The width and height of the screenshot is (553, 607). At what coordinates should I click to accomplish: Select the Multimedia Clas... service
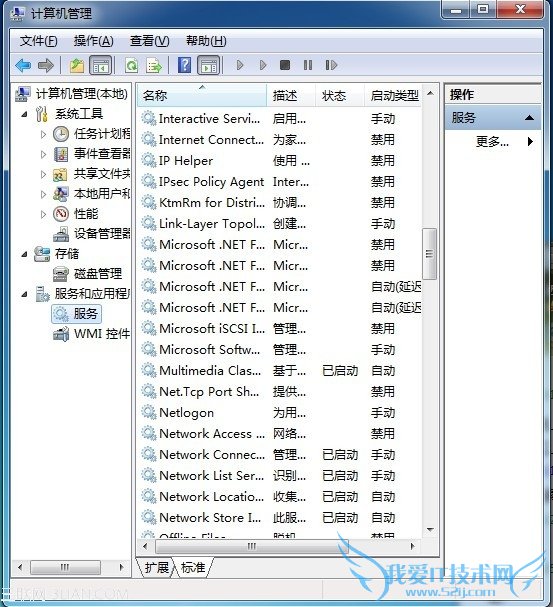point(280,370)
